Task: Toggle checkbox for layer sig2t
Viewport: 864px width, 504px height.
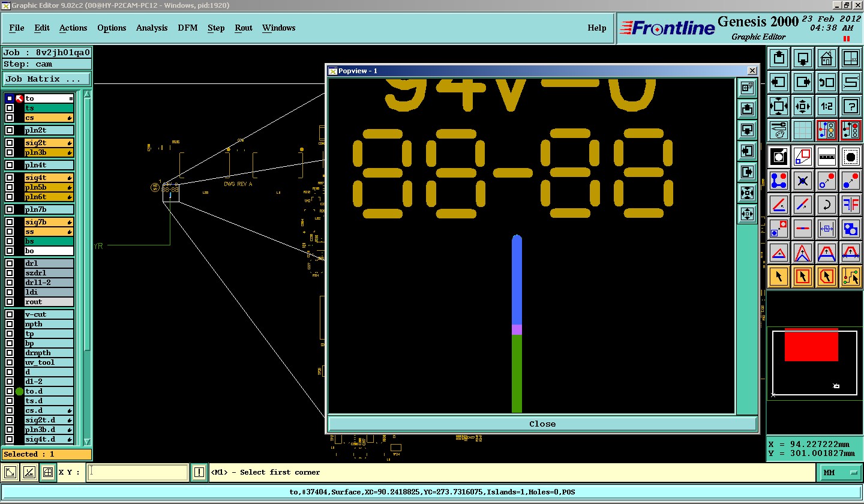Action: pyautogui.click(x=10, y=143)
